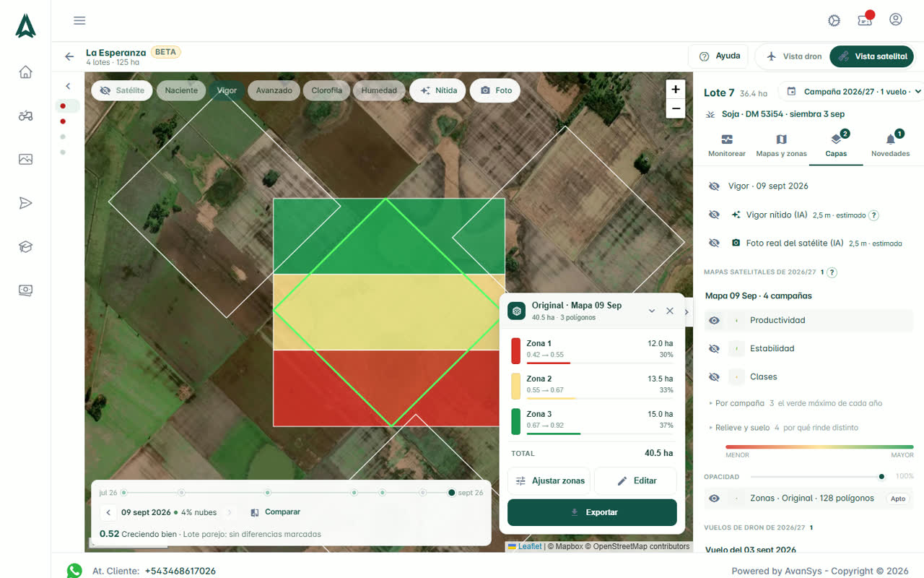Open the graduation cap learning icon

click(25, 247)
